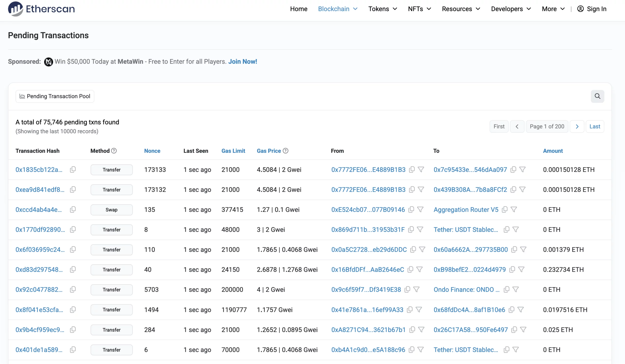This screenshot has width=625, height=364.
Task: Copy transaction hash 0x1835cb122a
Action: 73,170
